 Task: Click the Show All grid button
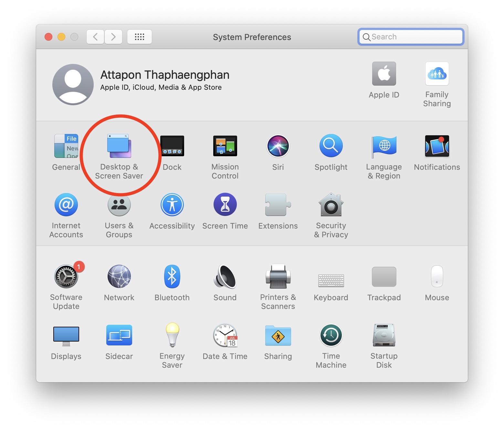click(140, 37)
